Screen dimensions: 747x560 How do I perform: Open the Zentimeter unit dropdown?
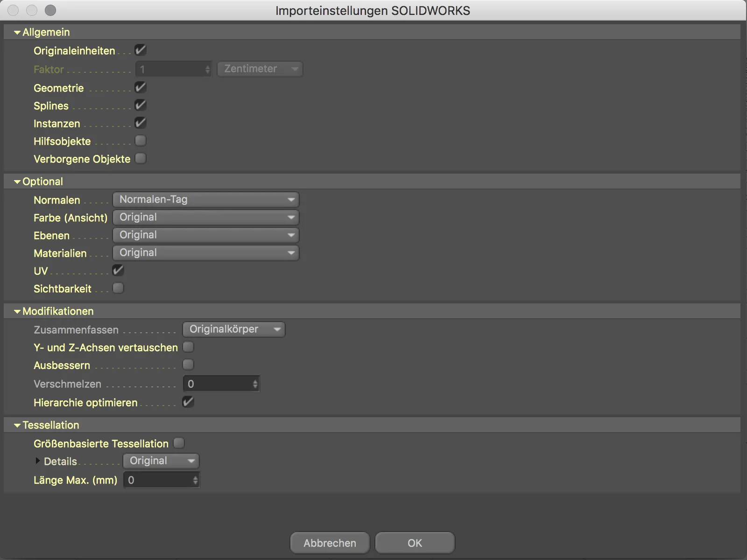(x=260, y=69)
